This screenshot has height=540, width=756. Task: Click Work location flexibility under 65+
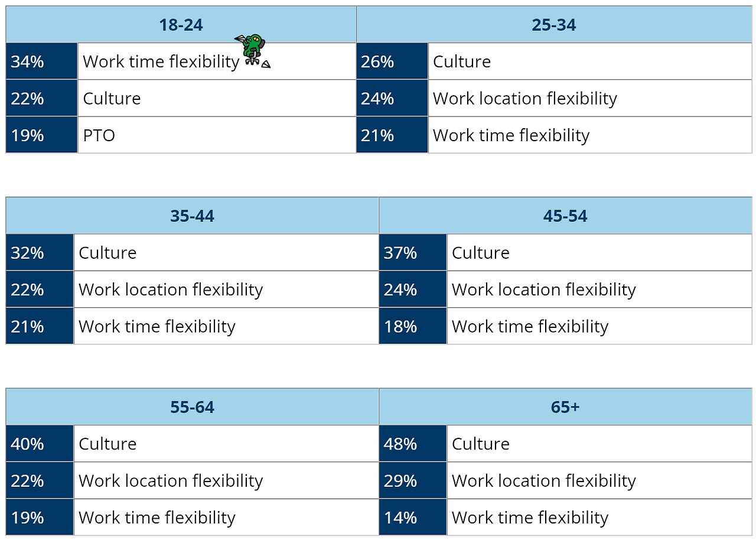pos(544,481)
